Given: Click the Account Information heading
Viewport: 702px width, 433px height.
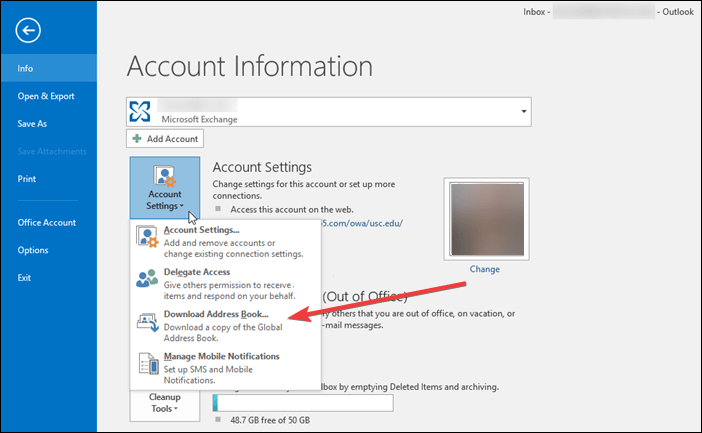Looking at the screenshot, I should click(250, 67).
